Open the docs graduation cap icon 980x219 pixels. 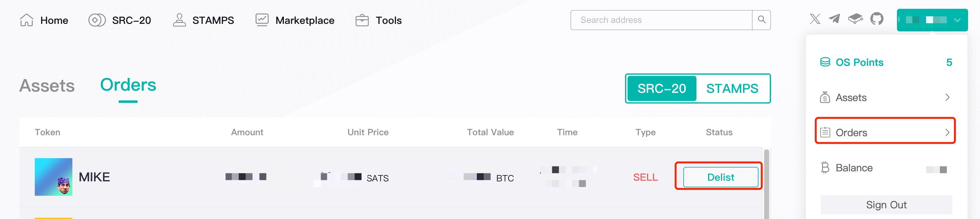click(855, 19)
